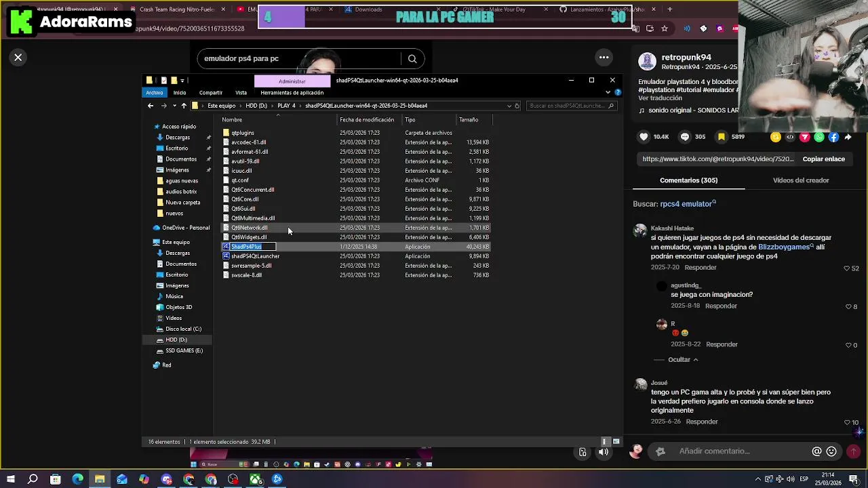Click red post comment arrow button
Screen dimensions: 868x488
pyautogui.click(x=853, y=451)
